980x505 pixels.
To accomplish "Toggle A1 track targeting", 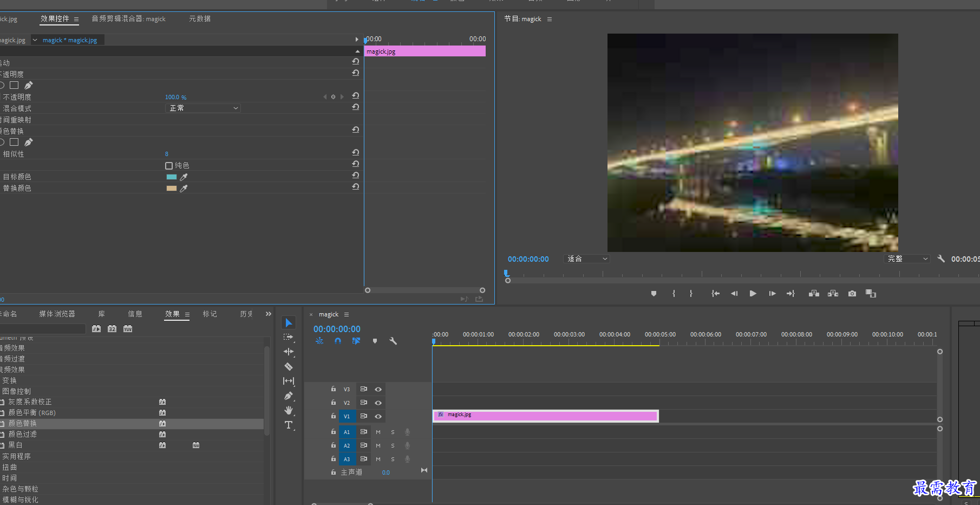I will pyautogui.click(x=347, y=432).
